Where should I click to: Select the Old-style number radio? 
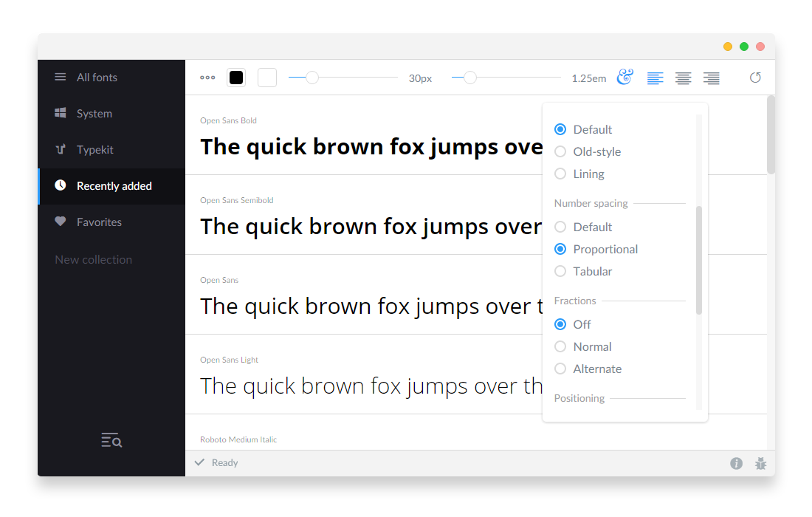[x=560, y=152]
